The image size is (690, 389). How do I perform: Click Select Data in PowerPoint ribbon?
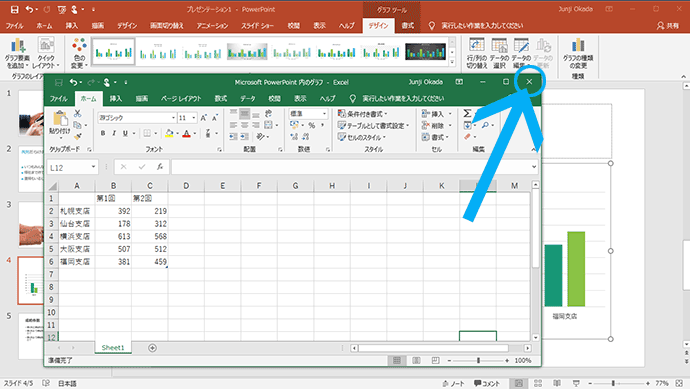[x=499, y=53]
